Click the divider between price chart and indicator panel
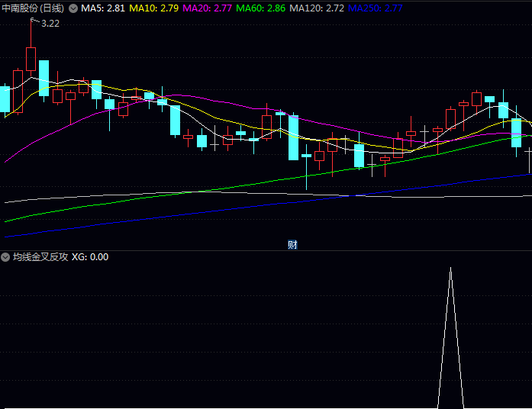This screenshot has width=532, height=409. click(266, 250)
